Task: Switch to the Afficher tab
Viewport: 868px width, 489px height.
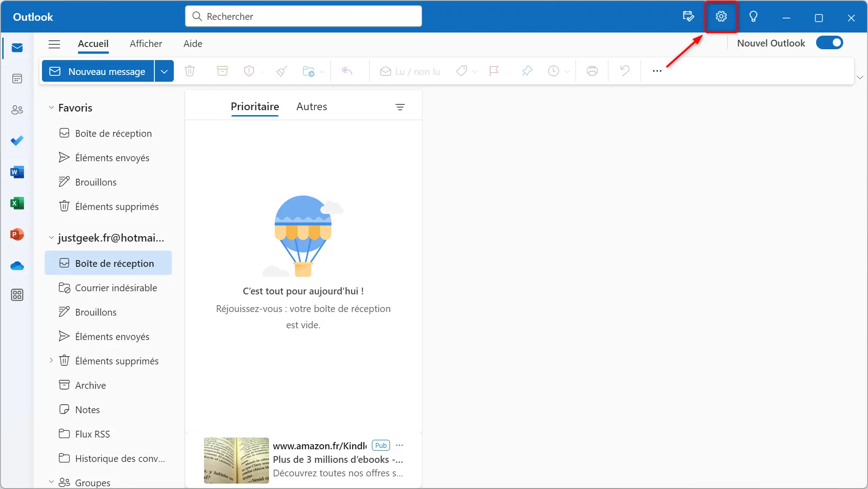Action: tap(146, 44)
